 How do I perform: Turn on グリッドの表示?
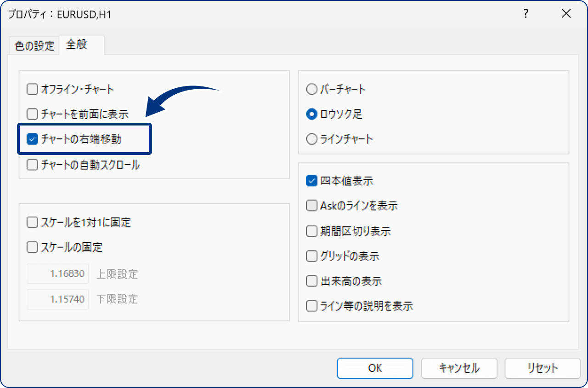point(311,256)
